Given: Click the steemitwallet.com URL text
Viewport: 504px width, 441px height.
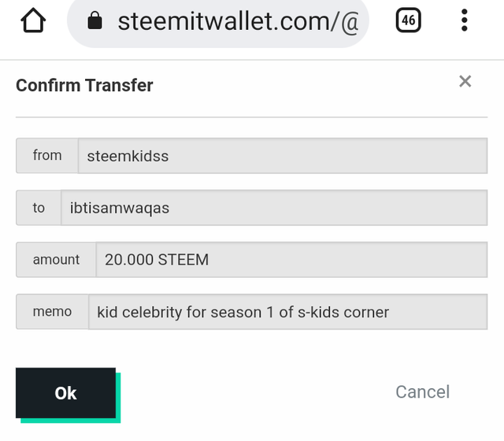Looking at the screenshot, I should 238,22.
